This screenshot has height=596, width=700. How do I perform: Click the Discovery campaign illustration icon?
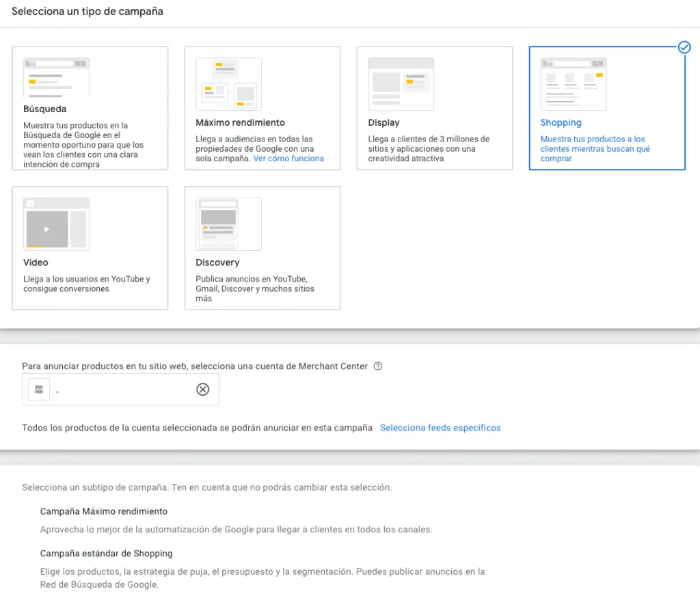pyautogui.click(x=228, y=224)
